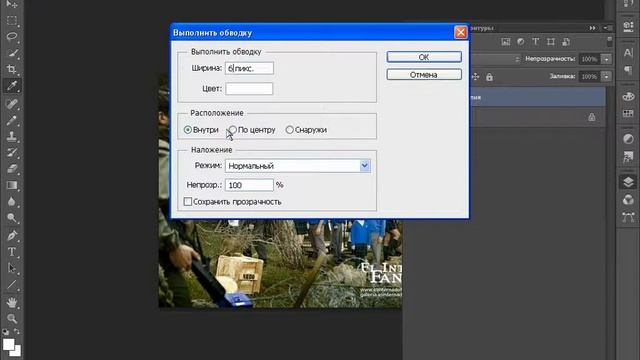Open the stroke Цвет color swatch
This screenshot has width=640, height=360.
click(x=249, y=89)
